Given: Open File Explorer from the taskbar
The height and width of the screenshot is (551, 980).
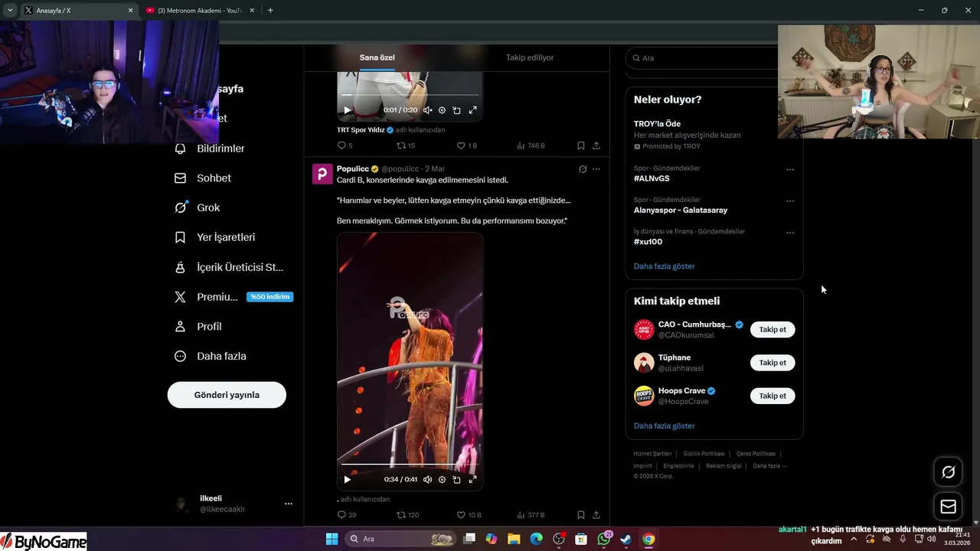Looking at the screenshot, I should point(514,539).
